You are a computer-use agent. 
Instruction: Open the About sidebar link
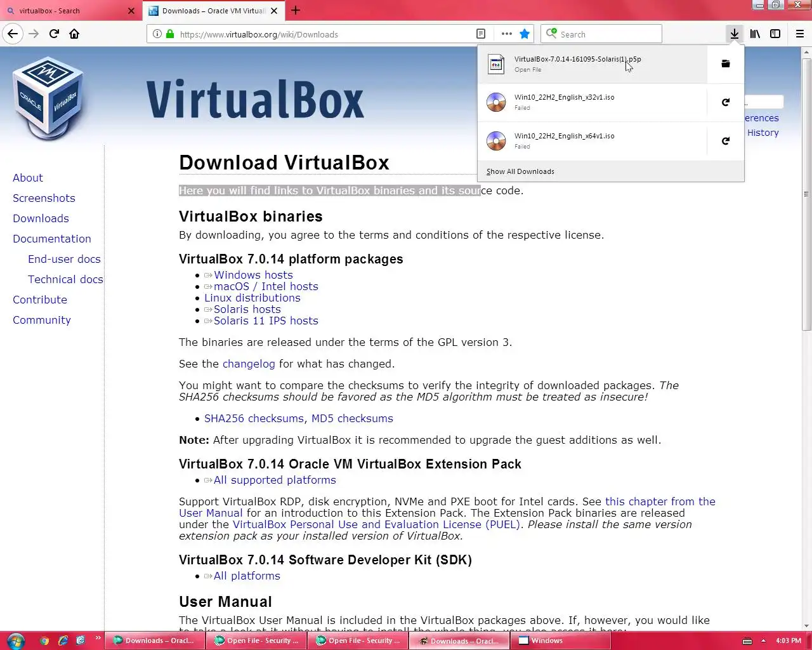[28, 178]
